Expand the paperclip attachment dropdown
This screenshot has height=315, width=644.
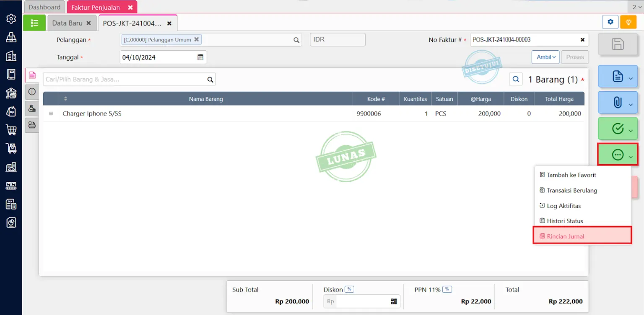pos(618,103)
